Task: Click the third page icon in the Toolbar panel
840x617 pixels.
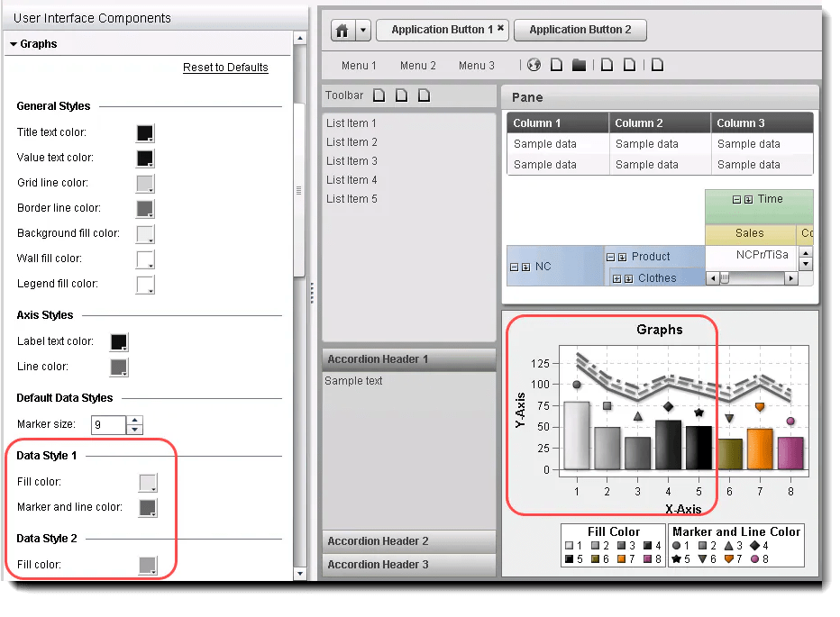Action: tap(424, 94)
